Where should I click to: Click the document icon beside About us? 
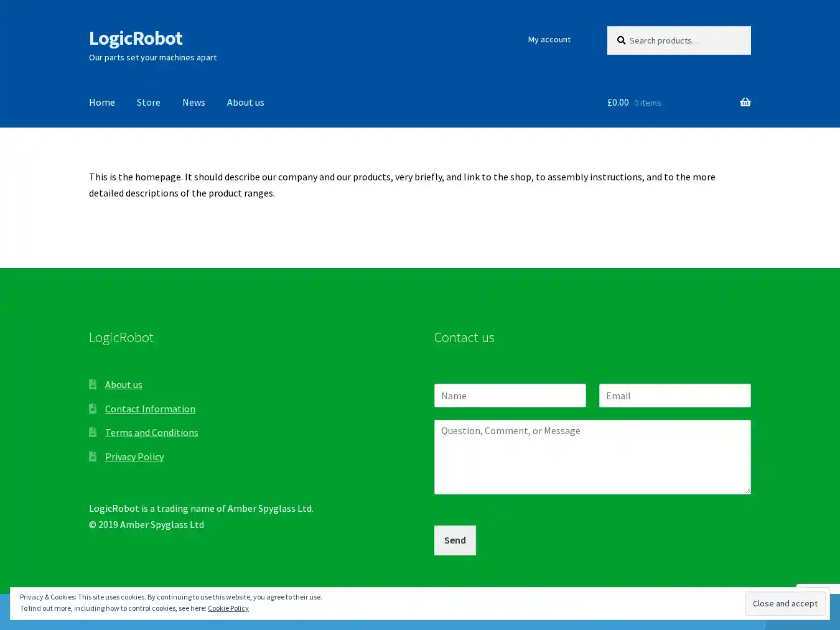point(93,384)
